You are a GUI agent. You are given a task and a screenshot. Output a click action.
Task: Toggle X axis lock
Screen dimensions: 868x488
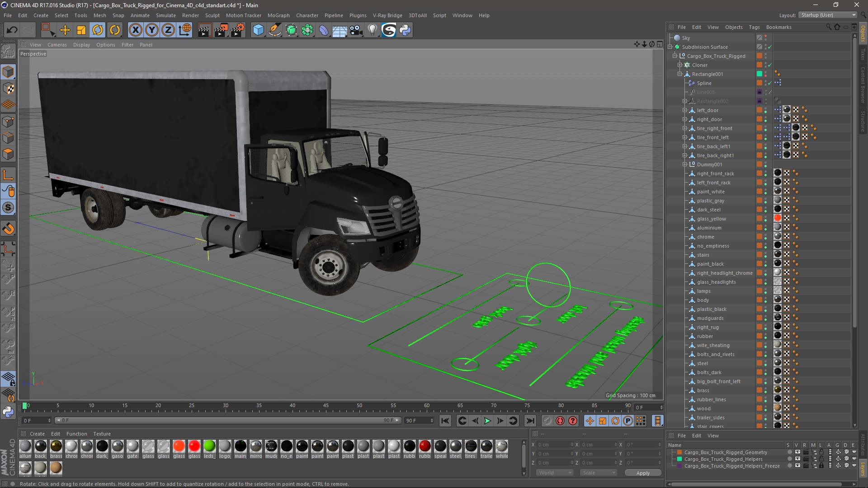(x=135, y=30)
